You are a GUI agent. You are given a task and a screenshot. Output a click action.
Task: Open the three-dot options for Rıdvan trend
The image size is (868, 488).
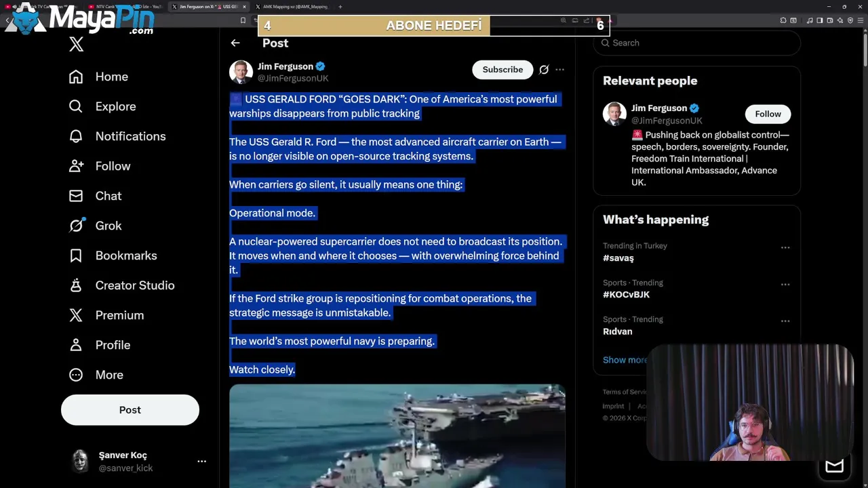785,321
